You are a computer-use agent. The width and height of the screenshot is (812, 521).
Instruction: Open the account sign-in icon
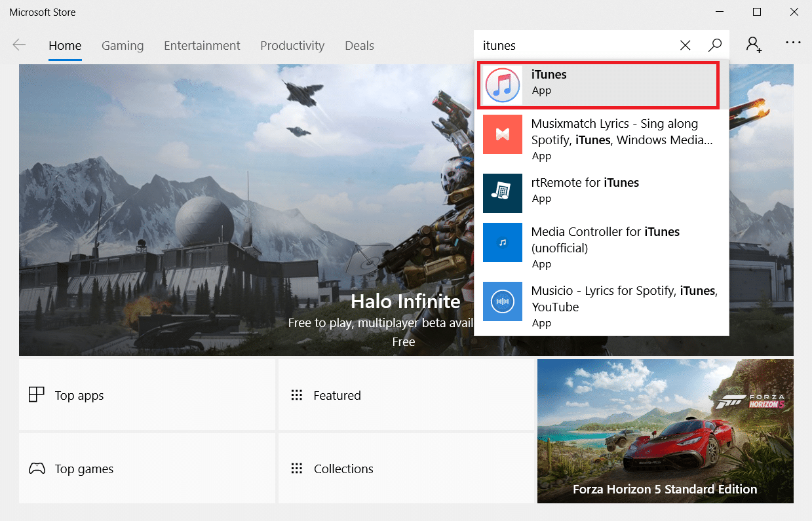point(754,45)
